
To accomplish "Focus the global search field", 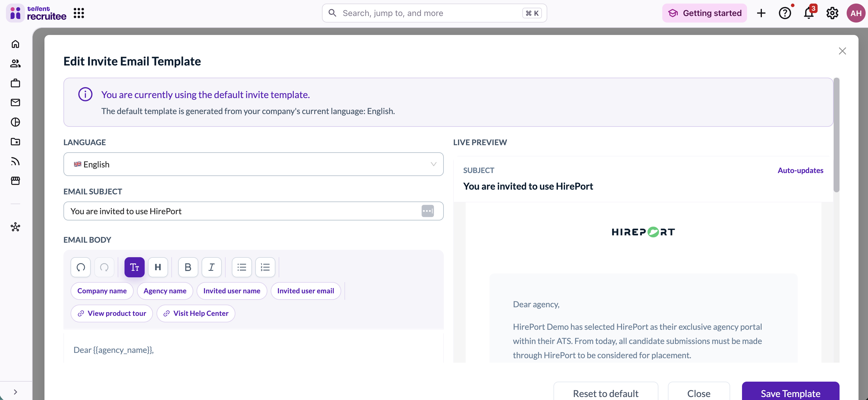I will coord(434,13).
